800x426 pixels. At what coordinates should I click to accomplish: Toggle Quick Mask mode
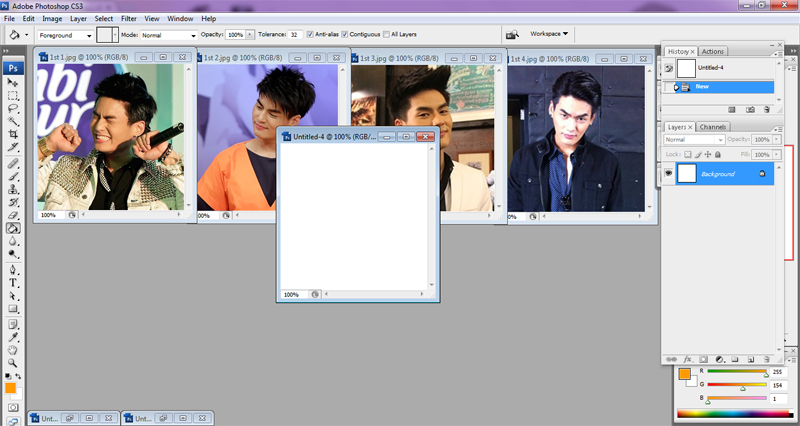coord(13,408)
